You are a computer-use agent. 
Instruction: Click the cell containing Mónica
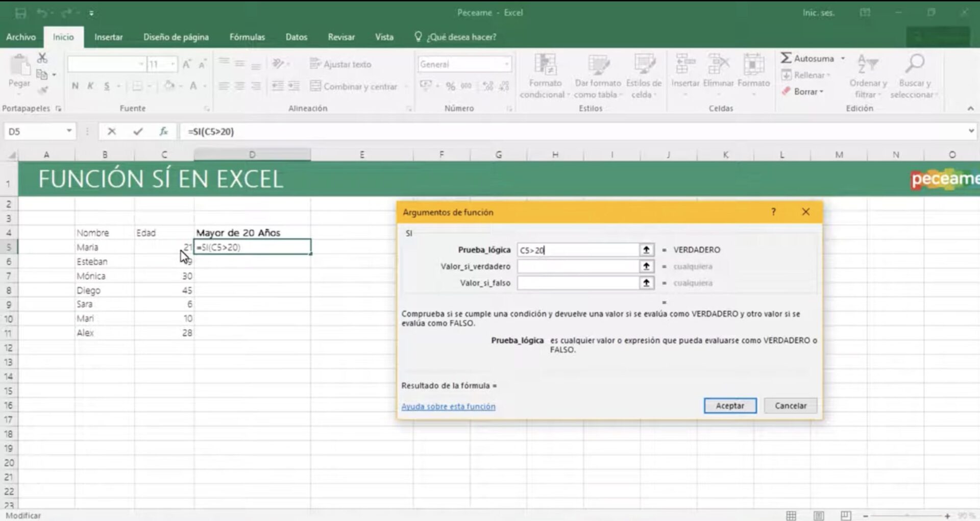click(x=105, y=276)
